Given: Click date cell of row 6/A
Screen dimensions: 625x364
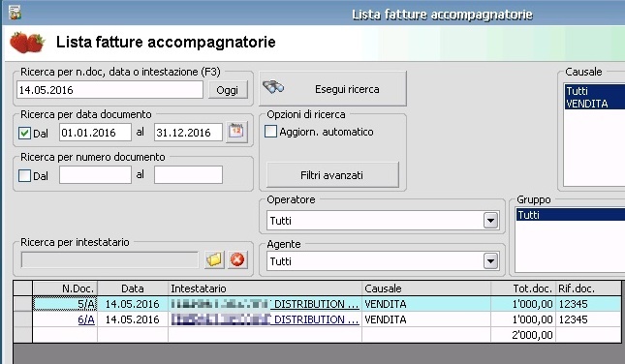Looking at the screenshot, I should (x=133, y=319).
